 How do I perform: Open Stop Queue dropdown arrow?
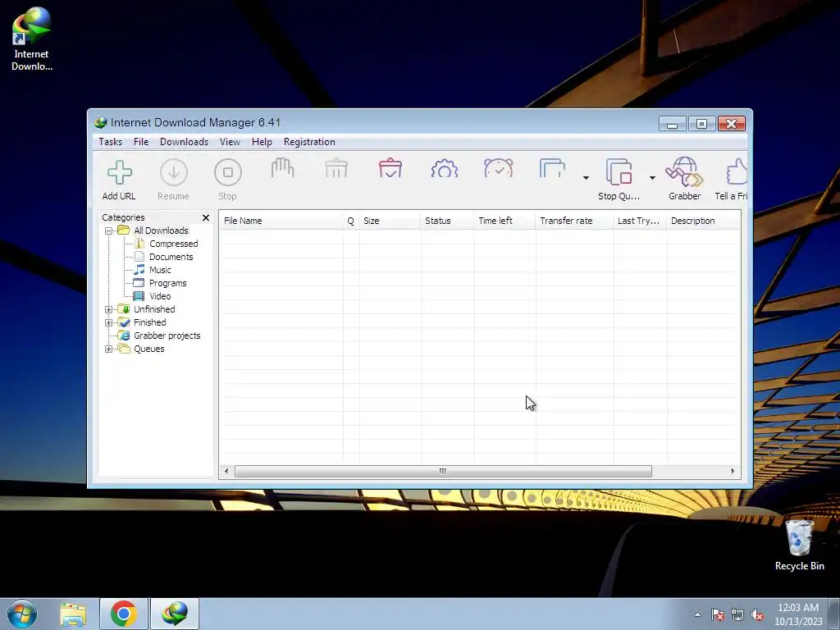(652, 178)
